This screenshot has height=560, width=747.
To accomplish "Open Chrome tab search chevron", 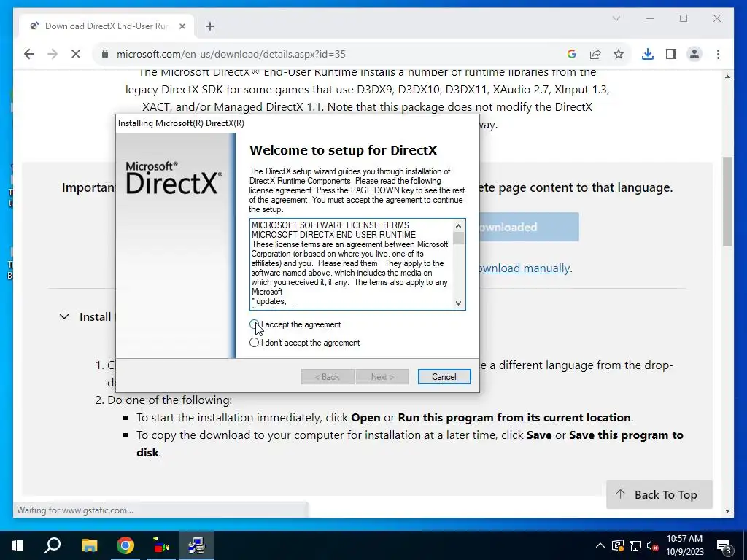I will click(616, 18).
